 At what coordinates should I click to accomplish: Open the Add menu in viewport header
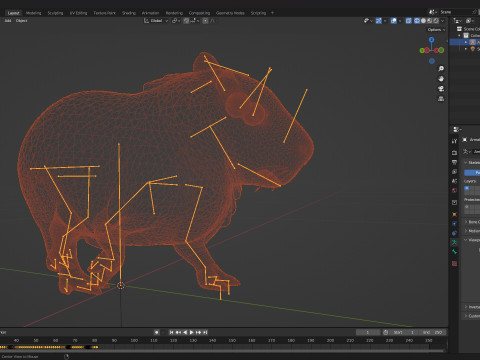8,21
